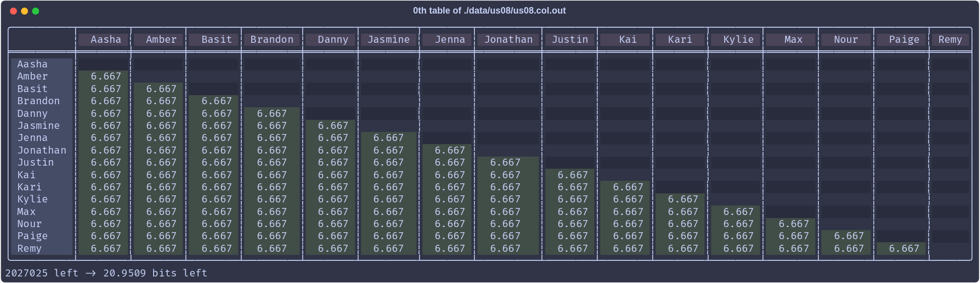The height and width of the screenshot is (283, 980).
Task: Click the 6.667 cell at Danny row, Brandon column
Action: coord(272,114)
